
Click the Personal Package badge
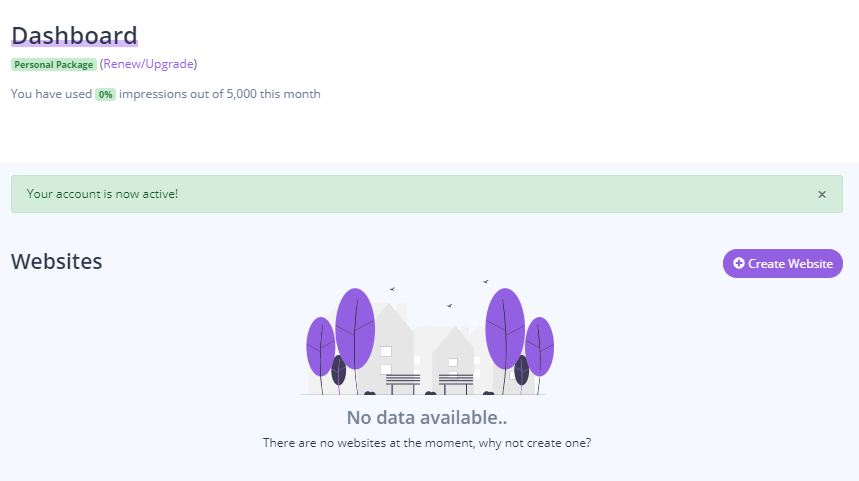54,65
